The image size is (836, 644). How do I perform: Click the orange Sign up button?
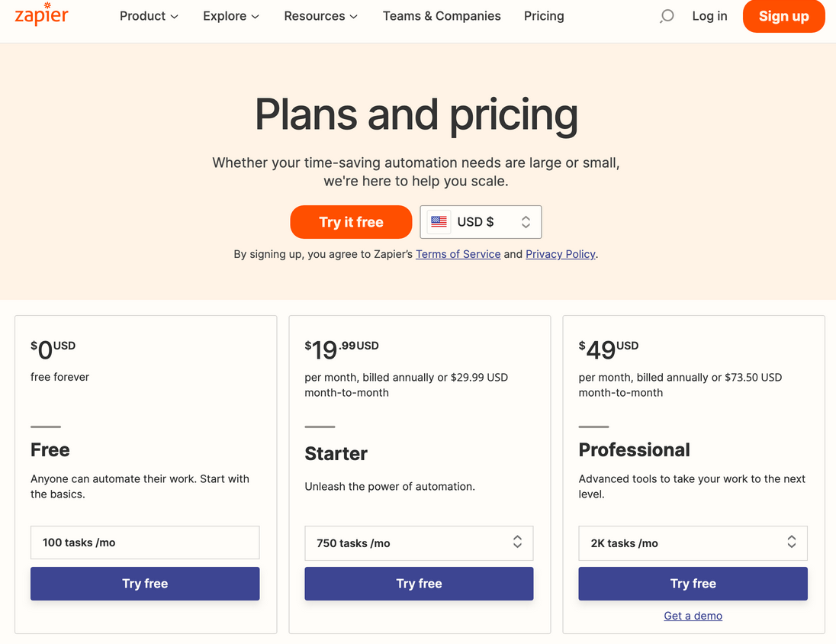(784, 16)
